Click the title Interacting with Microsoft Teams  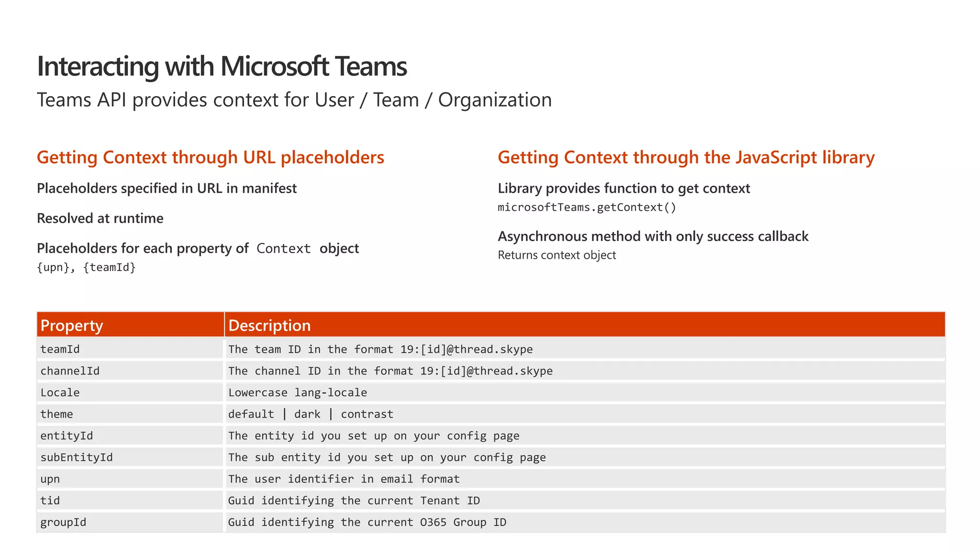[222, 66]
